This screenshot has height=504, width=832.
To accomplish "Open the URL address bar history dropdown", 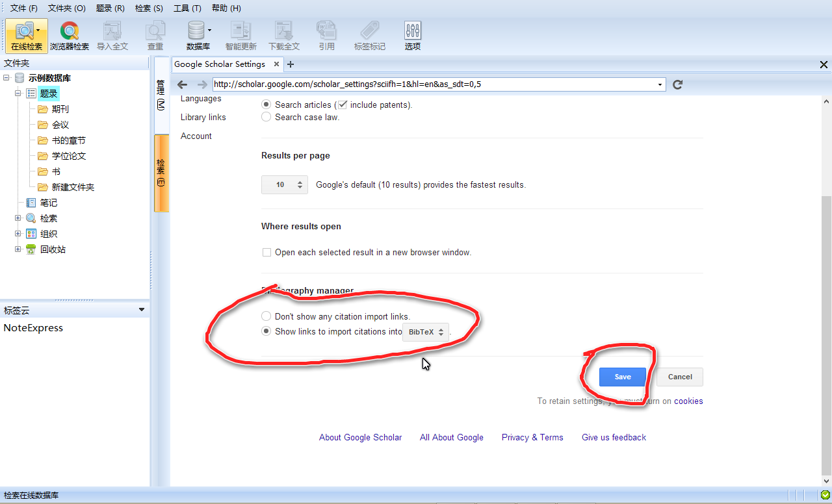I will (660, 84).
